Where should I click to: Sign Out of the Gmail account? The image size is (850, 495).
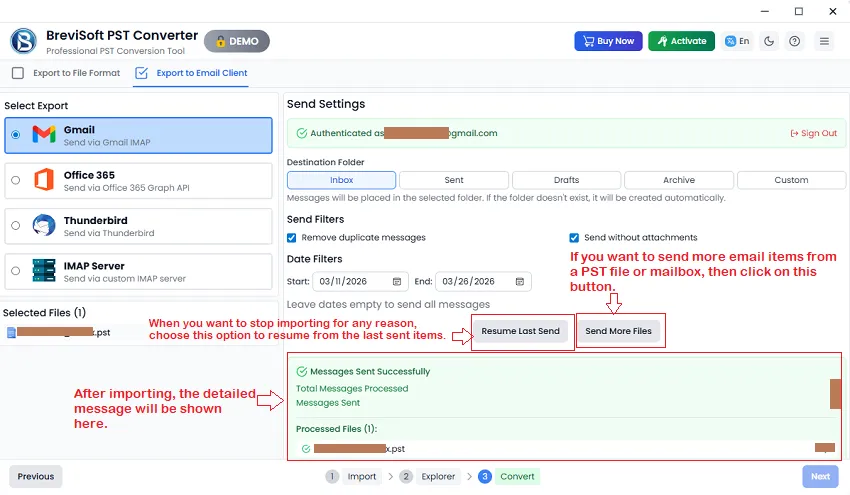point(814,133)
